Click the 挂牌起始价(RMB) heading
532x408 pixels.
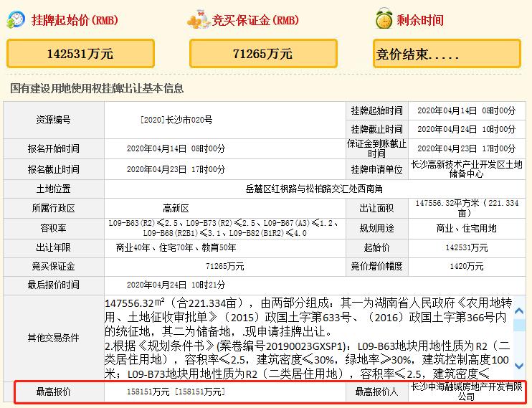75,20
